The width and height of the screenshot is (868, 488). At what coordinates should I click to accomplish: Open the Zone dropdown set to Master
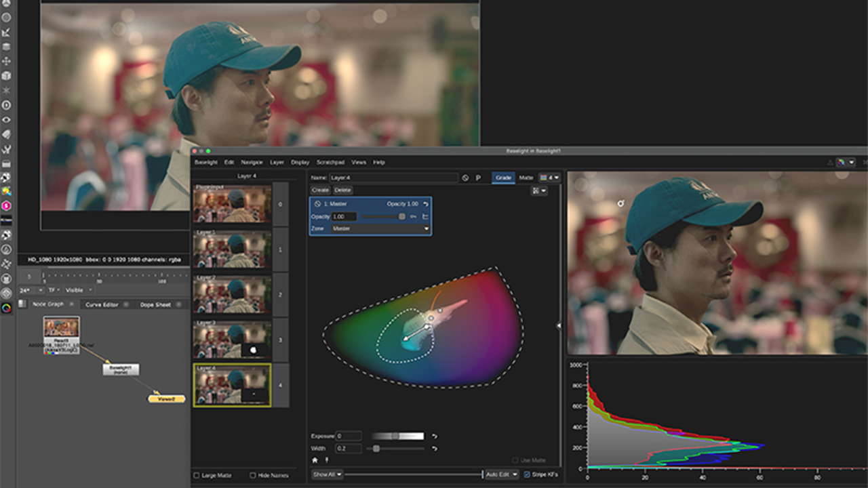tap(380, 228)
